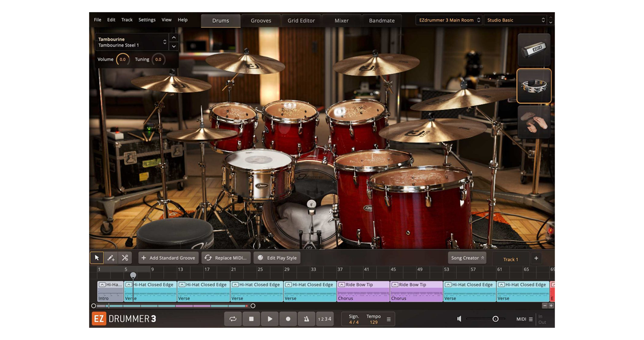Viewport: 644px width, 340px height.
Task: Select the hand claps percussion thumbnail
Action: (x=534, y=122)
